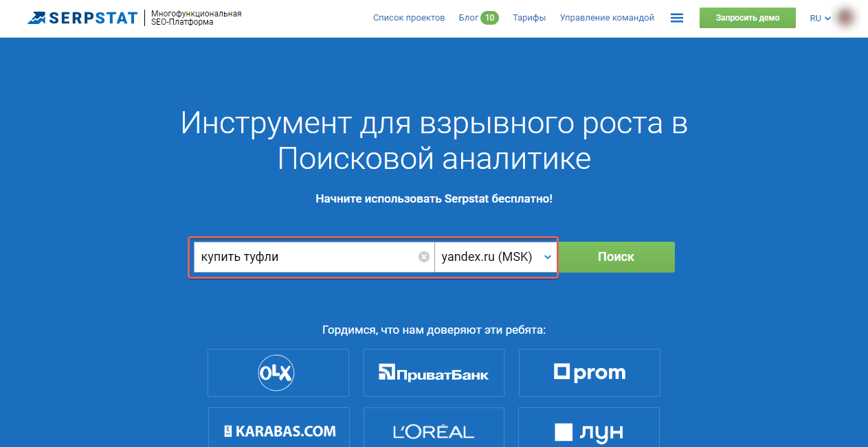Open the RU language selector

pos(821,18)
